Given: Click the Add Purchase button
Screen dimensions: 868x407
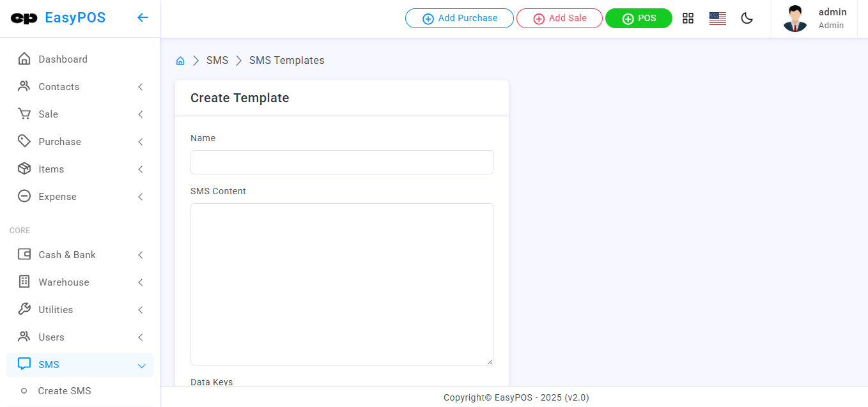Looking at the screenshot, I should [459, 19].
